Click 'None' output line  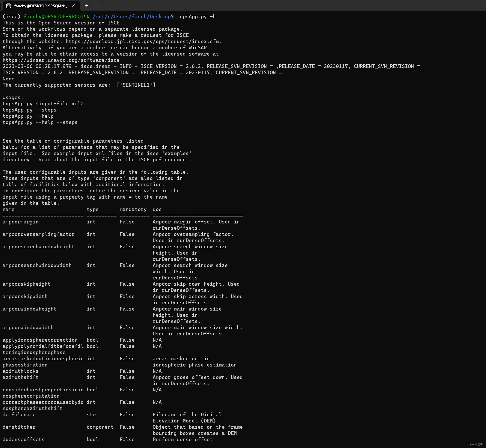[x=9, y=79]
